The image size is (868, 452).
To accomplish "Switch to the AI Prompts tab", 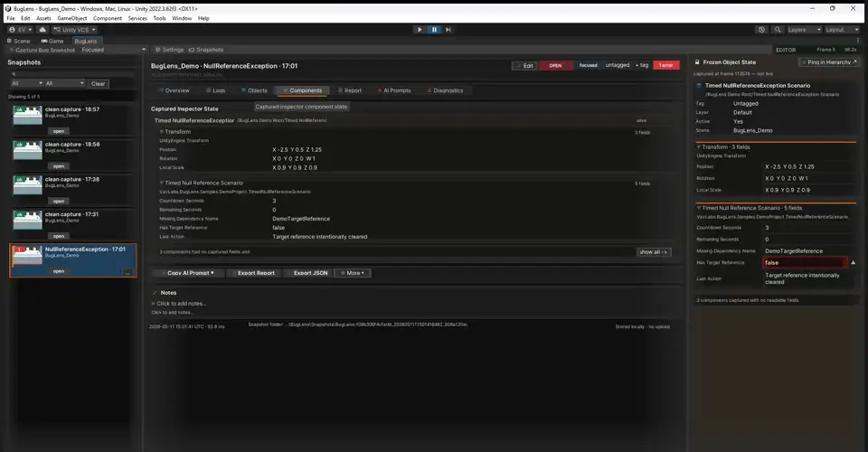I will pyautogui.click(x=394, y=90).
